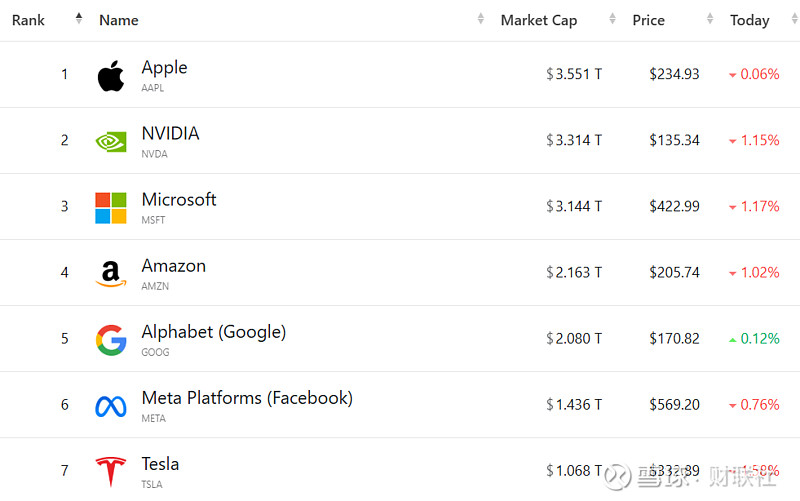Click the Amazon logo icon
800x501 pixels.
111,273
